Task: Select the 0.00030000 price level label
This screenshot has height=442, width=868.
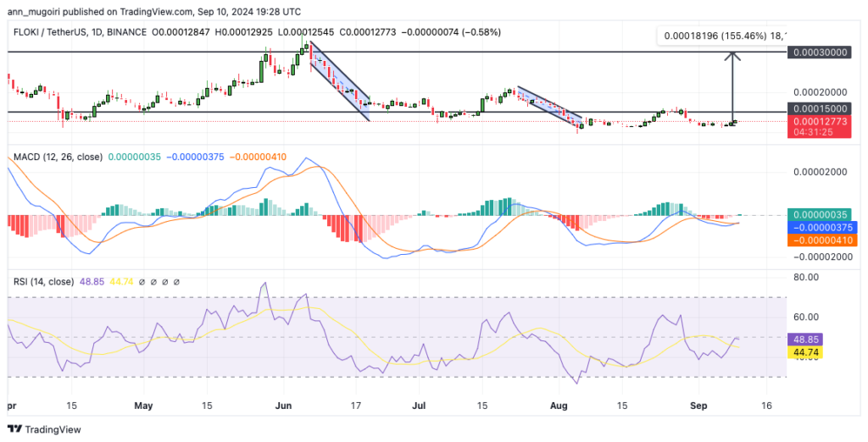Action: (x=820, y=52)
